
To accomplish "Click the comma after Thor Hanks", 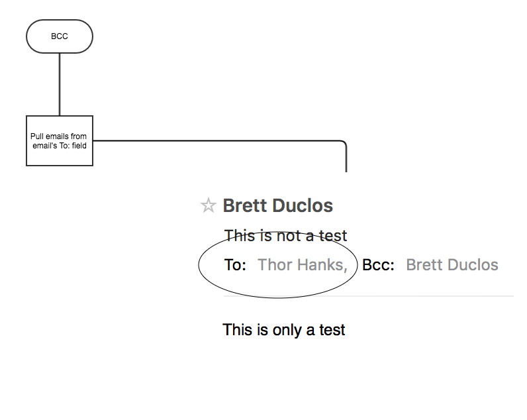I will [346, 268].
